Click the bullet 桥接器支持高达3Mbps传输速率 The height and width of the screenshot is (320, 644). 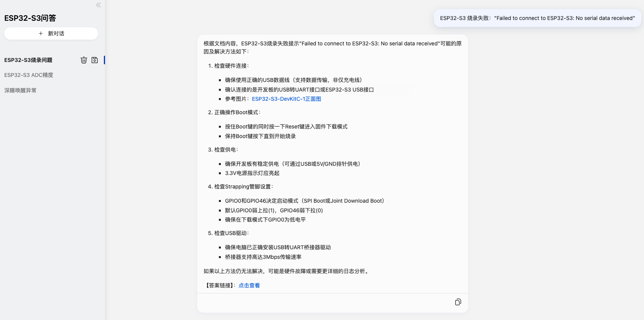(x=263, y=257)
